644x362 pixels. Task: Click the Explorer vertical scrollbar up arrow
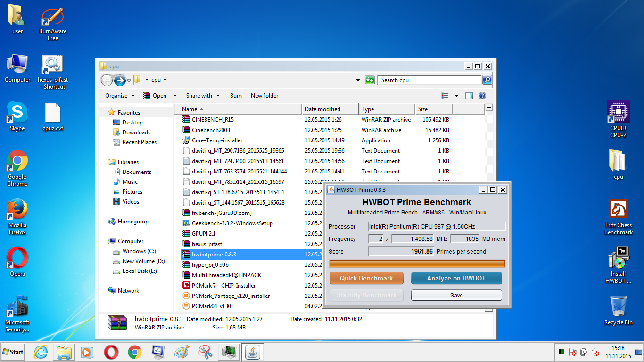[x=489, y=107]
